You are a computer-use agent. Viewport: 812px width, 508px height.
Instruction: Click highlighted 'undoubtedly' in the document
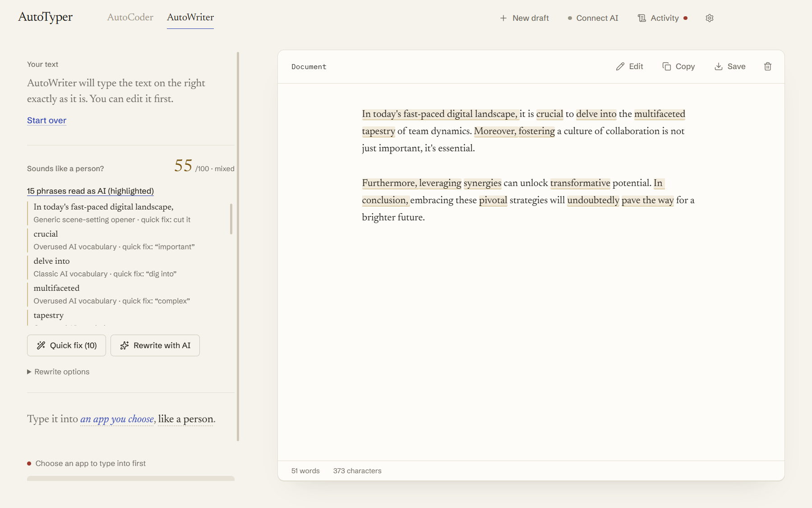(593, 200)
